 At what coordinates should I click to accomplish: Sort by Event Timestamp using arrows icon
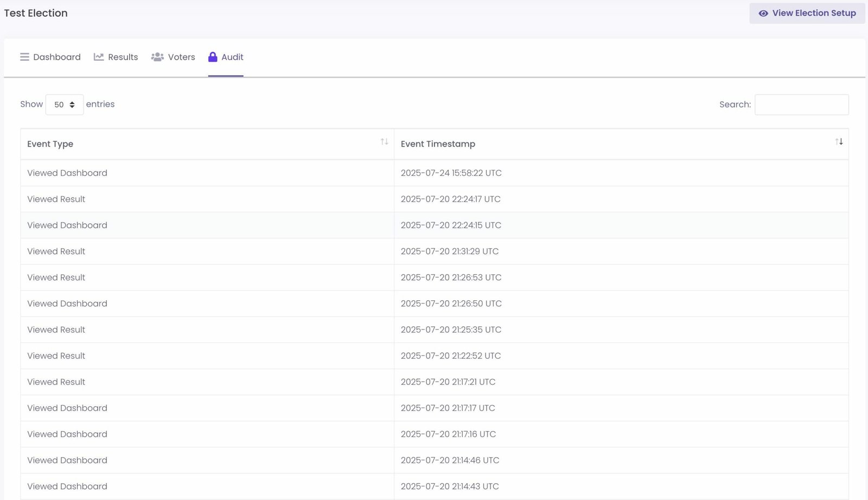coord(839,142)
